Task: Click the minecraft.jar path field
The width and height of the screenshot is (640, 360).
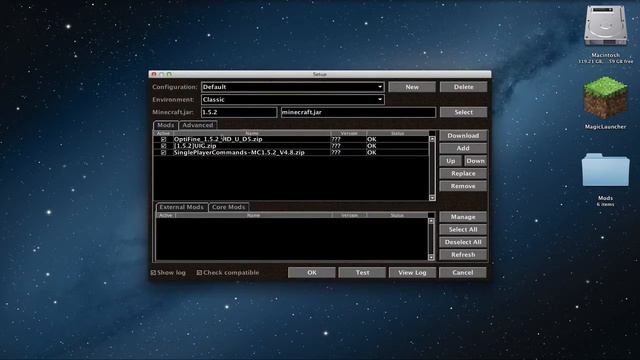Action: (x=358, y=112)
